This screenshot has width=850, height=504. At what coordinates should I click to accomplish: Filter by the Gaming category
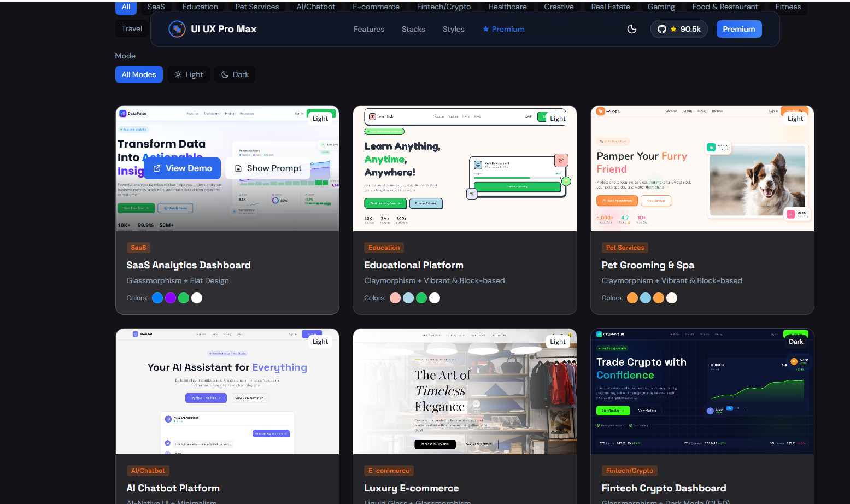[661, 7]
